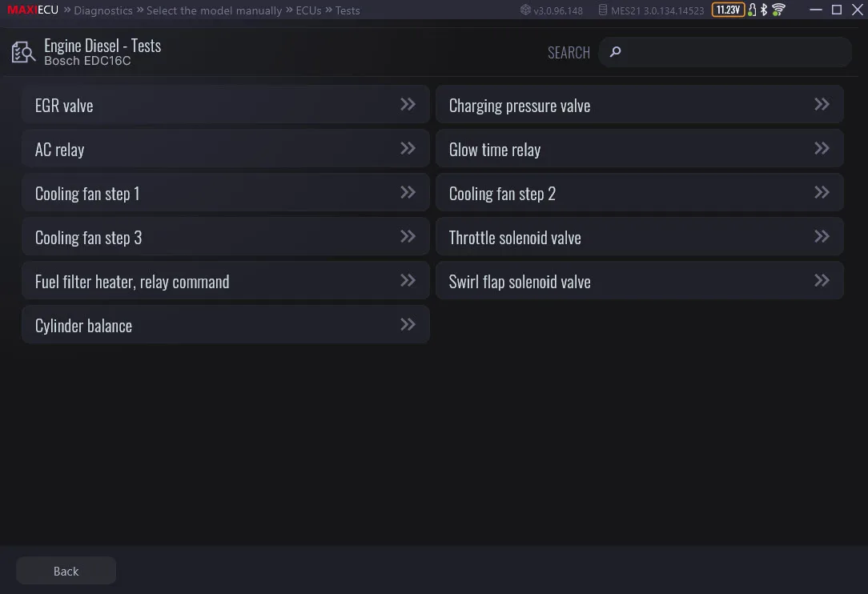Expand the EGR valve test

(x=407, y=104)
